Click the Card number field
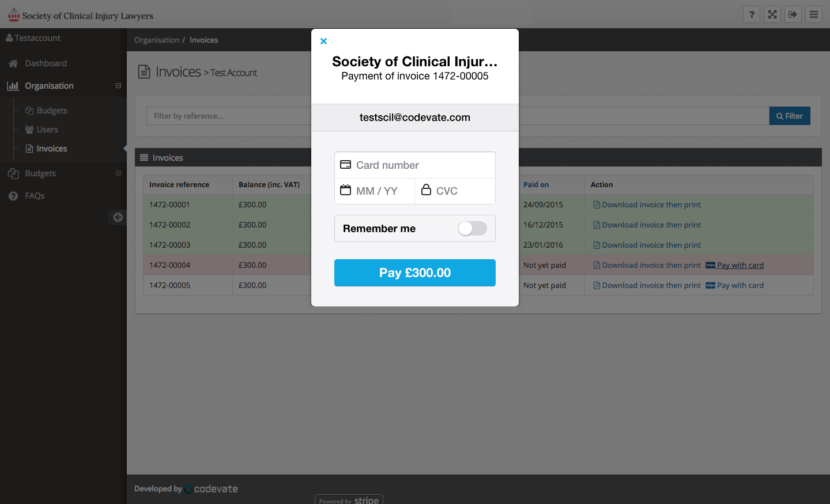This screenshot has width=830, height=504. click(x=415, y=165)
